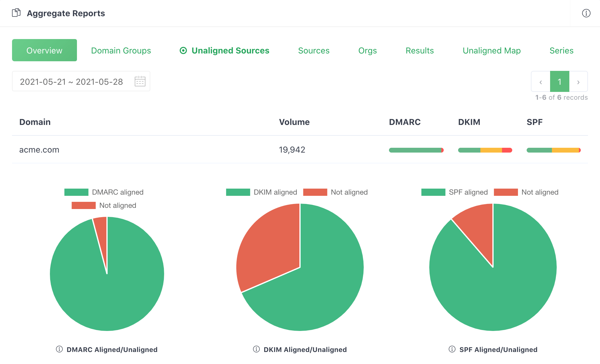Click the Aggregate Reports document icon

[x=16, y=13]
